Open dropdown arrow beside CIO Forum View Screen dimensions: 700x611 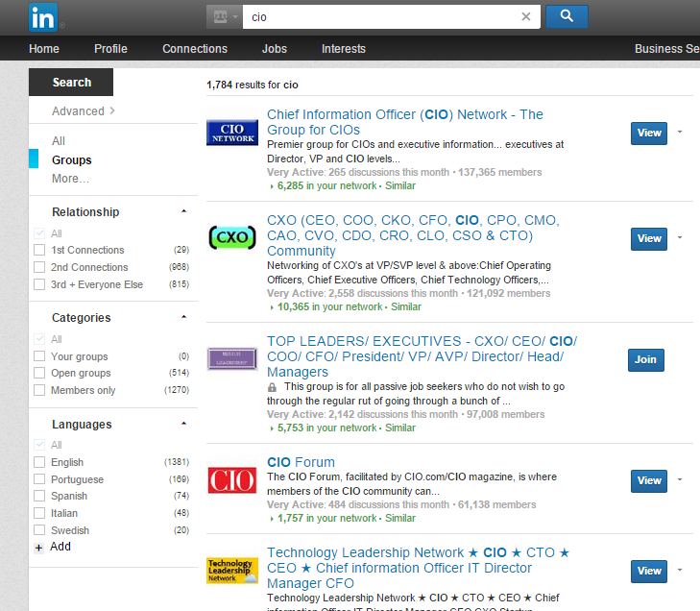(x=680, y=479)
